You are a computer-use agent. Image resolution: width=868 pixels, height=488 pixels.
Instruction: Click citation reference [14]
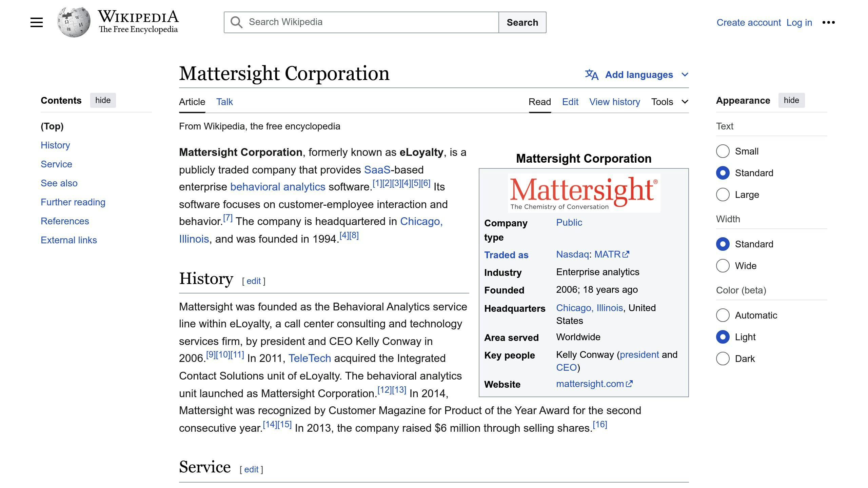coord(270,425)
